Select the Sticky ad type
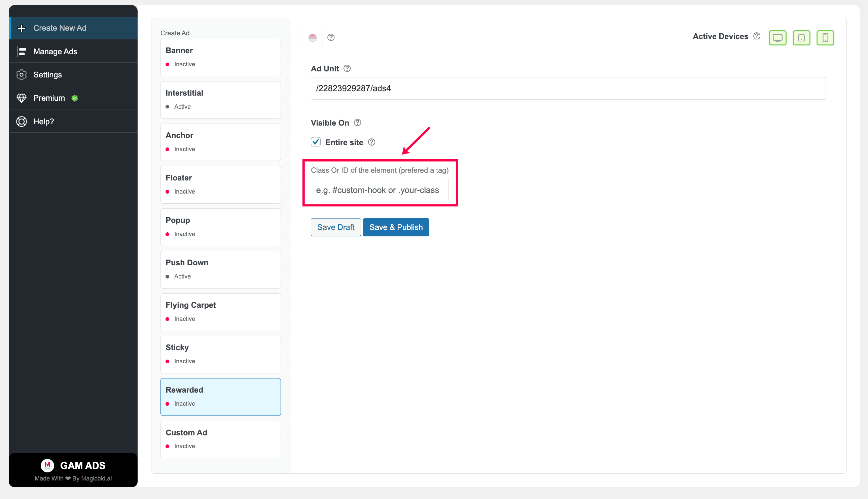Screen dimensions: 868x499 click(220, 355)
